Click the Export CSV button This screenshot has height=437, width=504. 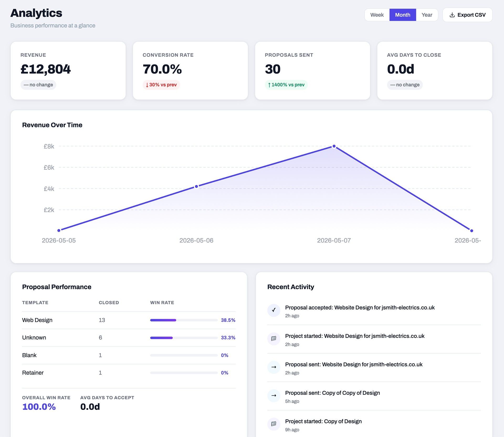tap(467, 15)
